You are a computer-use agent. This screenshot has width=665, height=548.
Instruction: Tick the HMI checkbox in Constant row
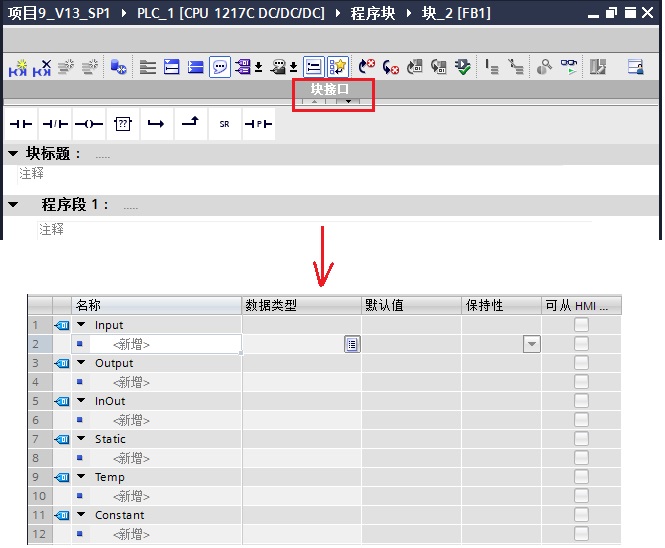pos(581,514)
